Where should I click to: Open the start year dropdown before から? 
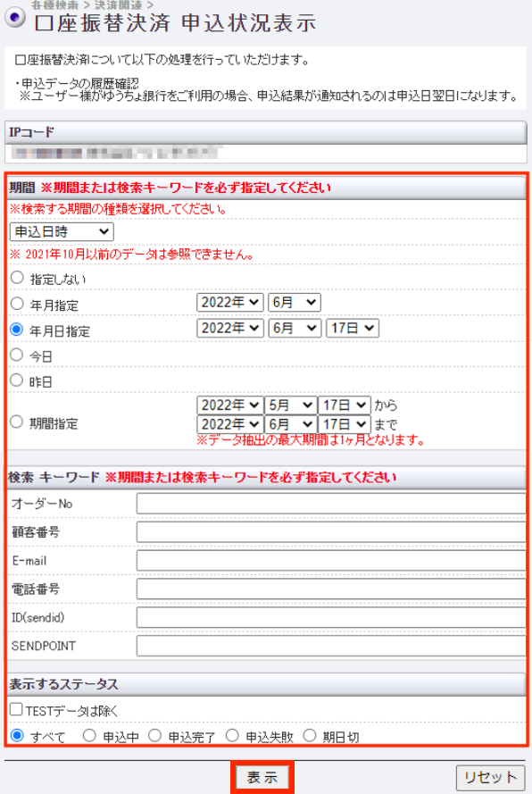click(230, 405)
